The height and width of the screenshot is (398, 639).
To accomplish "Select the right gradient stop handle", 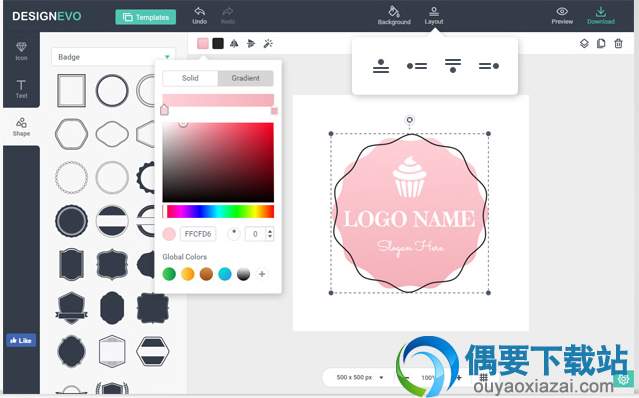I will (x=274, y=110).
